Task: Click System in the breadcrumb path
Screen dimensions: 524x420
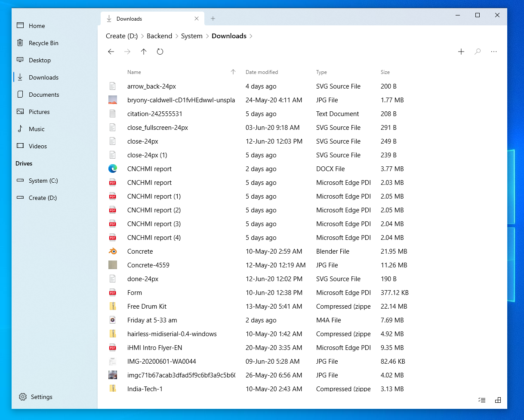Action: [x=192, y=36]
